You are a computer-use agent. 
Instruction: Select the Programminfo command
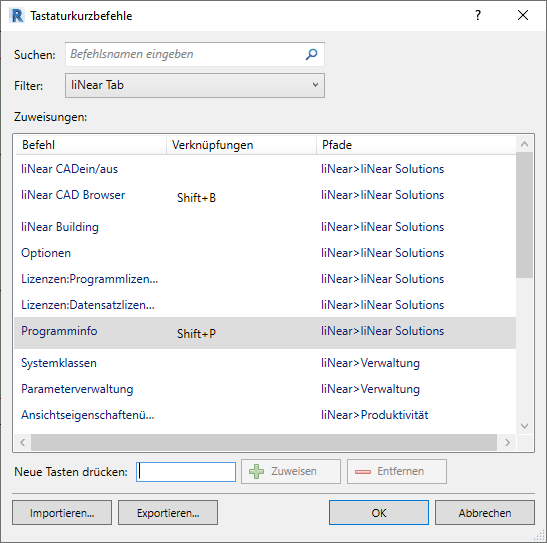(x=59, y=331)
